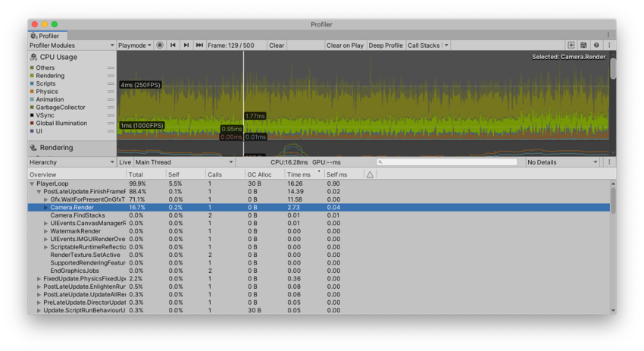Image resolution: width=644 pixels, height=351 pixels.
Task: Expand the WatermarkRender row
Action: (46, 231)
